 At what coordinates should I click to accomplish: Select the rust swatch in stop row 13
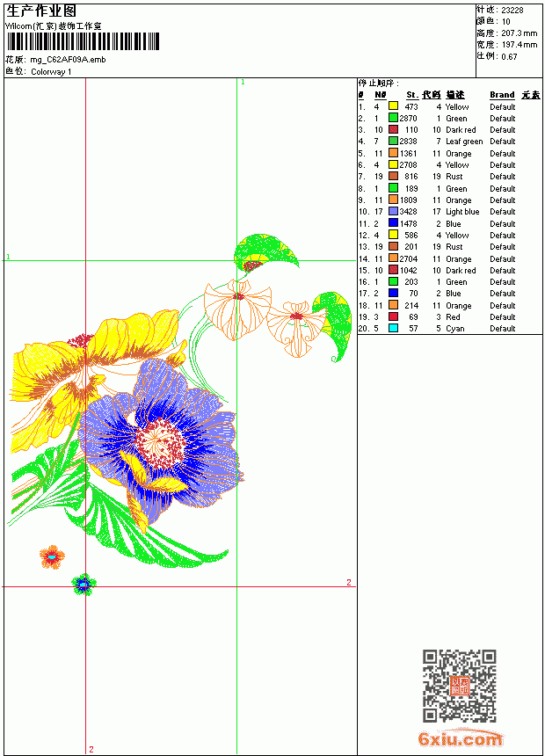tap(393, 246)
